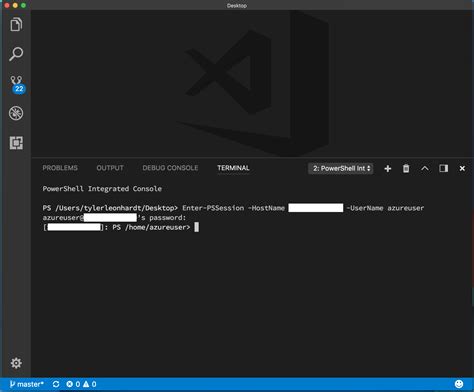
Task: Click the master branch indicator
Action: tap(27, 384)
